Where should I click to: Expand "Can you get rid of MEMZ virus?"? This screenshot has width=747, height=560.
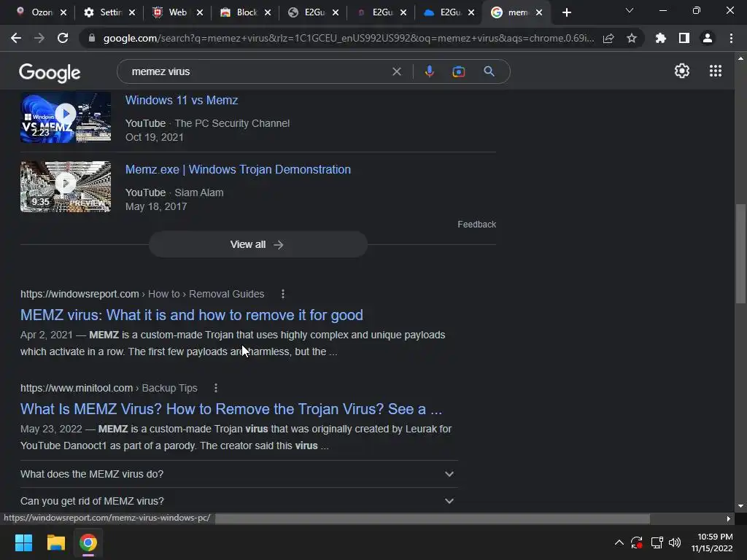239,500
